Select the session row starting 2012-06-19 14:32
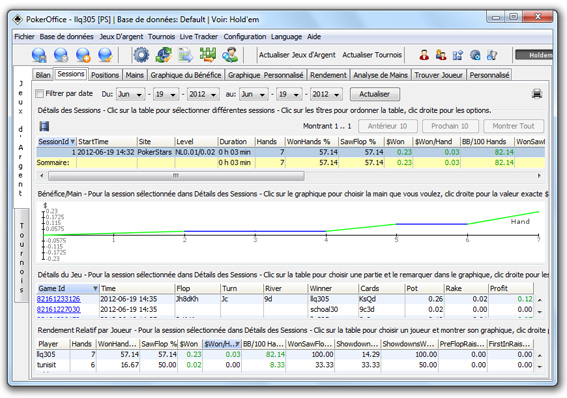Screen dimensions: 567x398 pos(290,152)
